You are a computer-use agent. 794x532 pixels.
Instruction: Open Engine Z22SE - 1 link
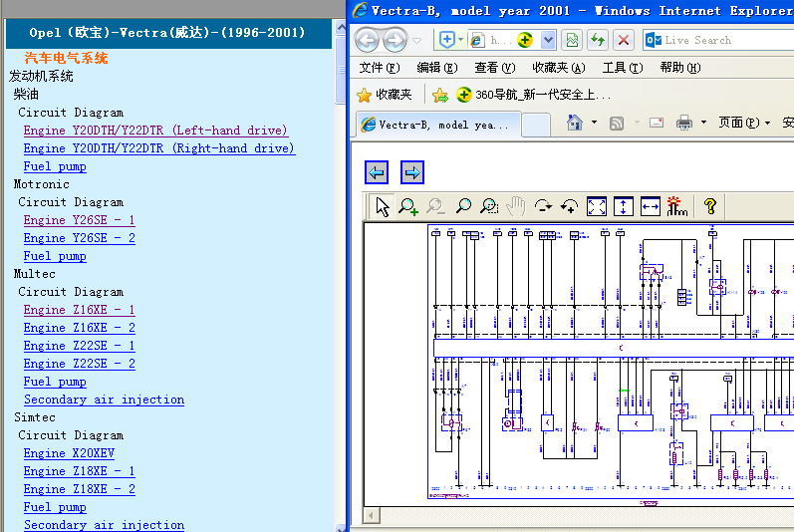pyautogui.click(x=80, y=346)
